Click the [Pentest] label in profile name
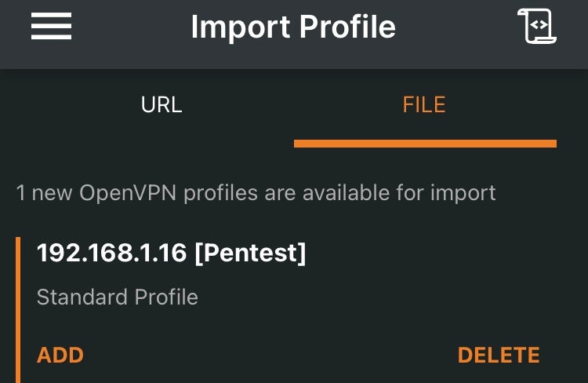588x383 pixels. coord(250,253)
